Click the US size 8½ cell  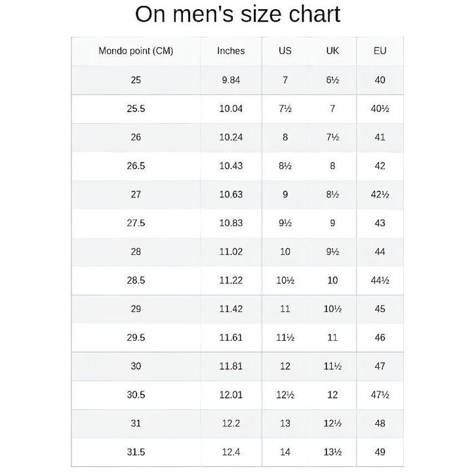[285, 167]
